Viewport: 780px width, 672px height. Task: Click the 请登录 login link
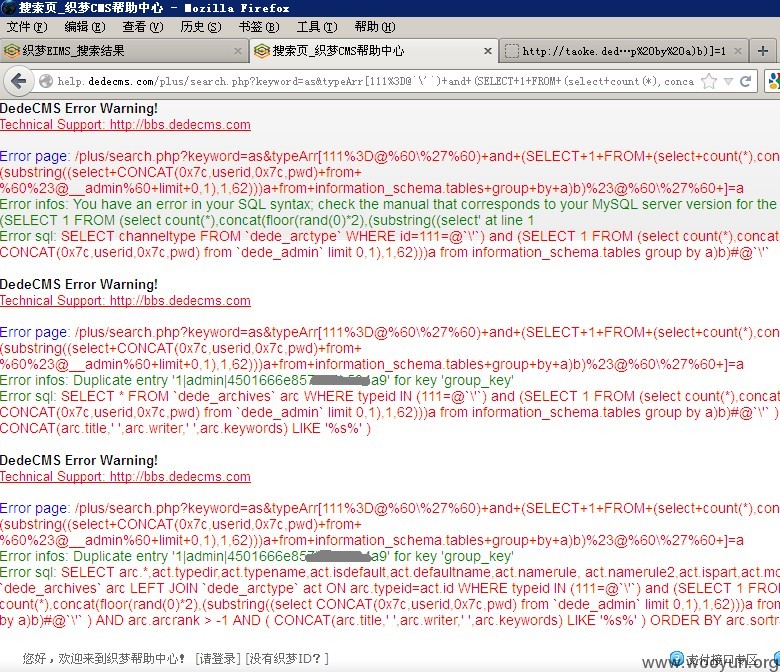pos(219,659)
